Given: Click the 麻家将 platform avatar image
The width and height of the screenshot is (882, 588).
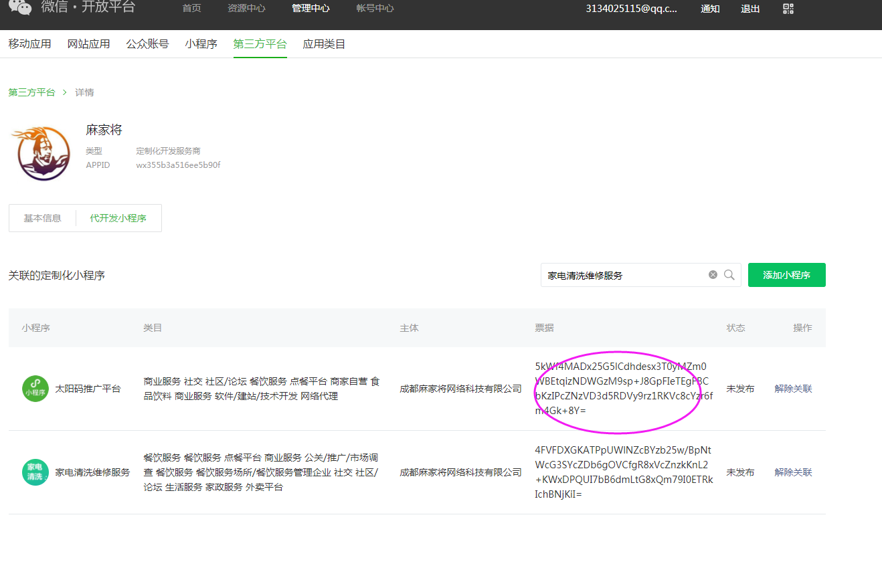Looking at the screenshot, I should [41, 153].
